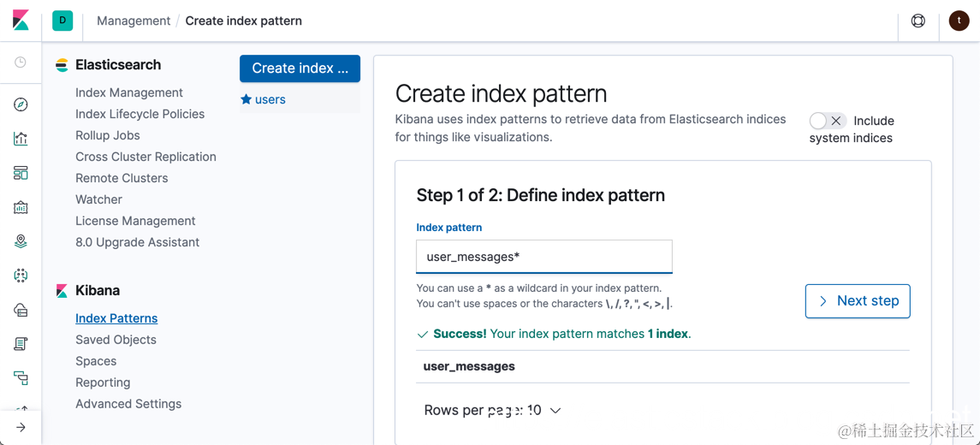Open the help lifebuoy icon

pyautogui.click(x=918, y=21)
